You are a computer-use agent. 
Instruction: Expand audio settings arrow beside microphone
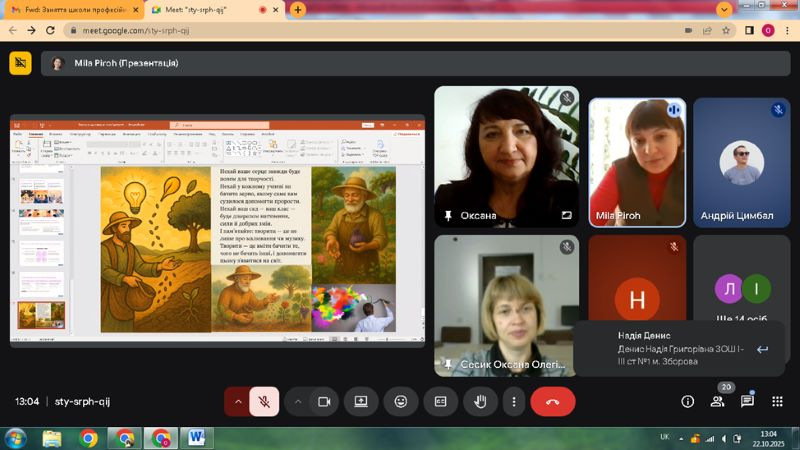tap(238, 401)
